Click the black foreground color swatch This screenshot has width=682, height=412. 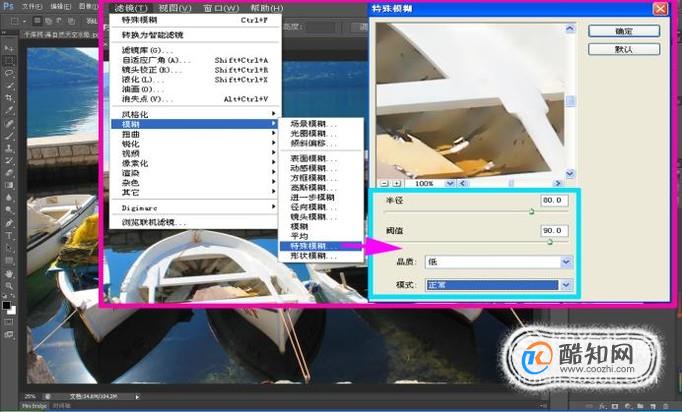pyautogui.click(x=6, y=305)
